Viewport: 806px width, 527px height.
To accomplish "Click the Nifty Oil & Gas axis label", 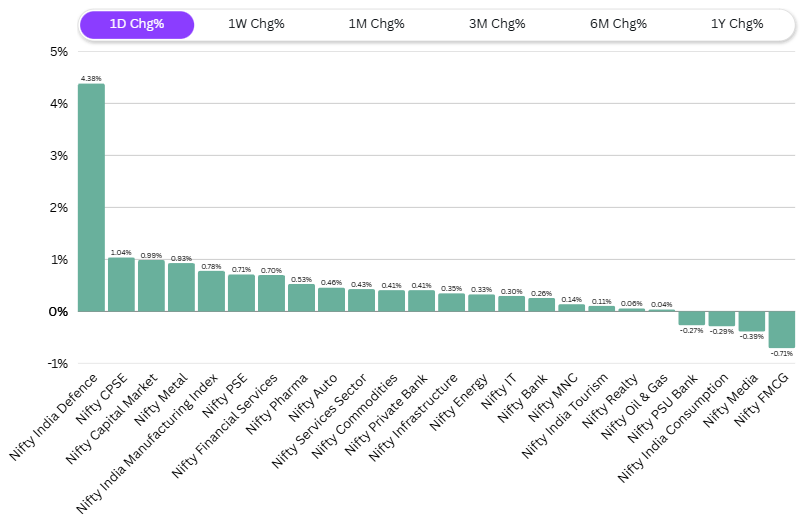I will [634, 407].
